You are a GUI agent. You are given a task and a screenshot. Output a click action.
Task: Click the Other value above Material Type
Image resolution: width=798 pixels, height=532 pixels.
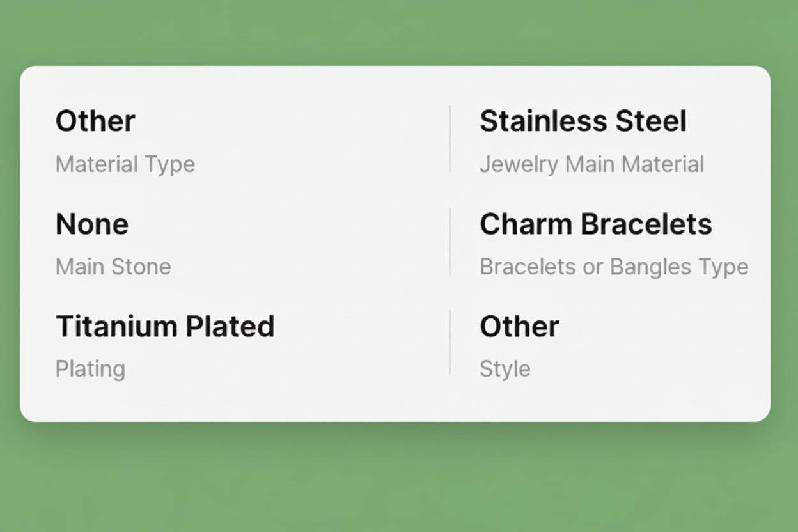point(95,121)
